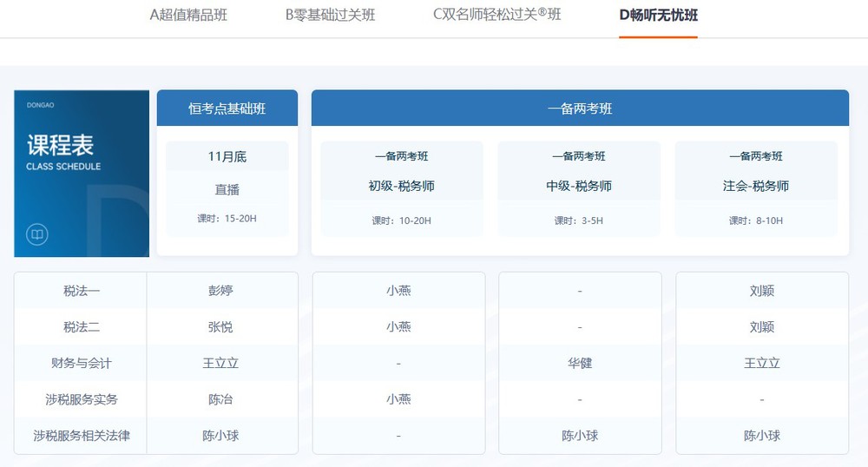
Task: Click the 恒考点基础班 header
Action: coord(227,109)
